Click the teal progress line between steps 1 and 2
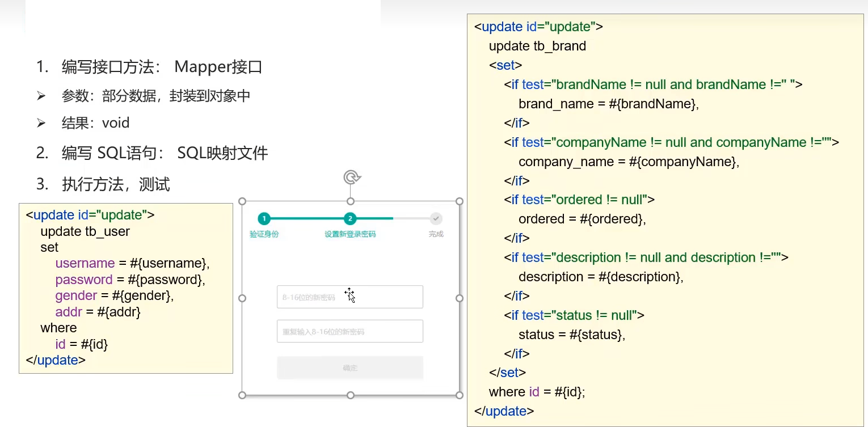The width and height of the screenshot is (868, 427). (307, 218)
